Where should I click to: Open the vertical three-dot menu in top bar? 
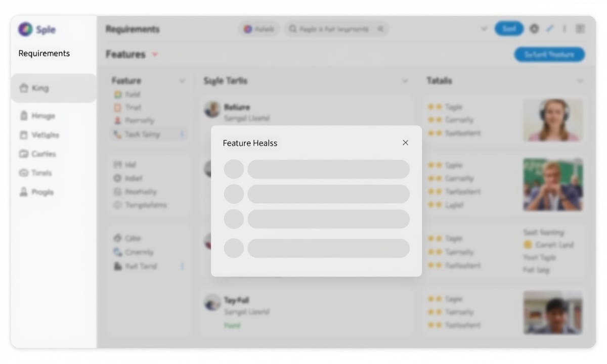tap(565, 29)
